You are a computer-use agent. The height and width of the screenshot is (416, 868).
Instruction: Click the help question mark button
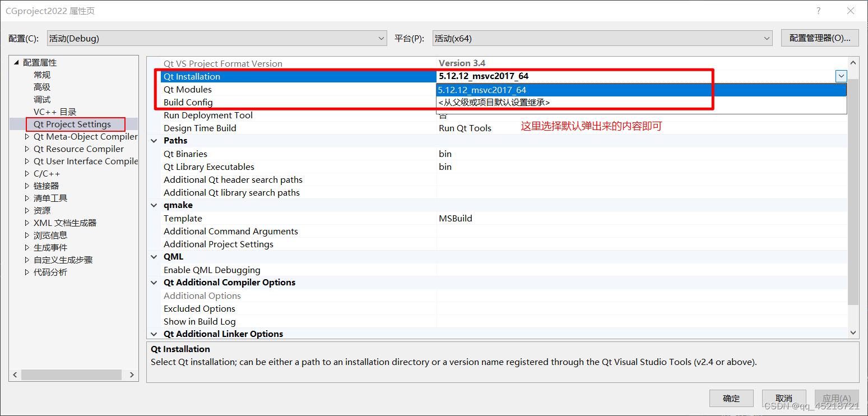pyautogui.click(x=818, y=11)
